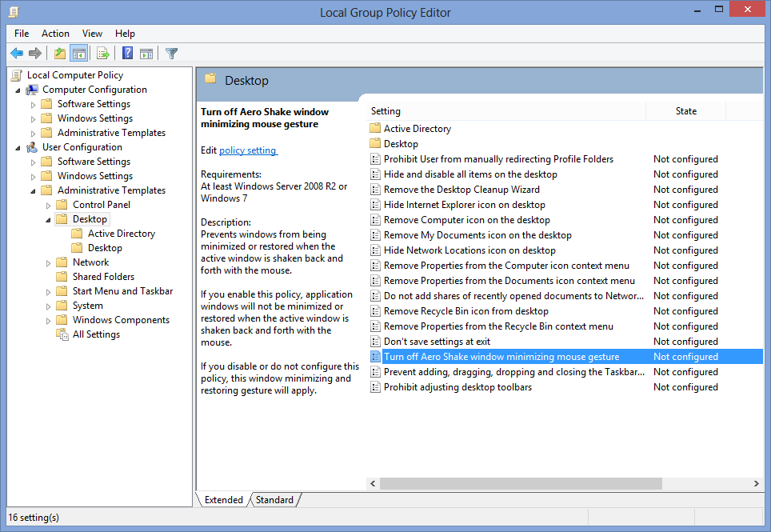Click policy icon beside Don't save settings at exit
The height and width of the screenshot is (532, 771).
pos(375,342)
